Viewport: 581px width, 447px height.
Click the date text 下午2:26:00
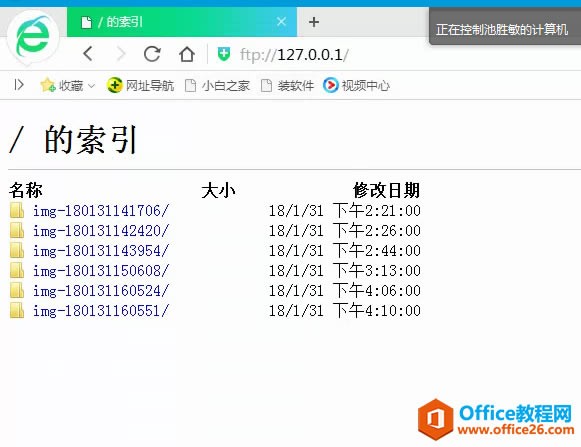[x=376, y=231]
